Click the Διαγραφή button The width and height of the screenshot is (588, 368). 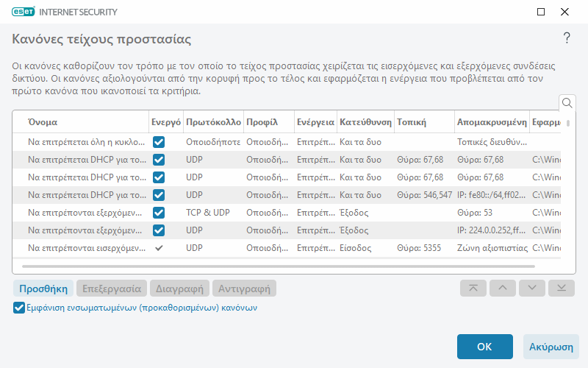point(179,289)
